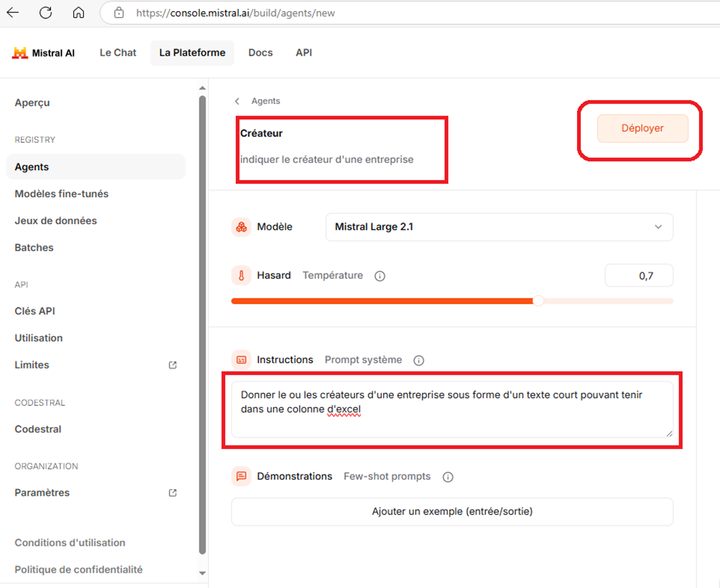The image size is (720, 588).
Task: Open Prompt système info icon
Action: coord(419,360)
